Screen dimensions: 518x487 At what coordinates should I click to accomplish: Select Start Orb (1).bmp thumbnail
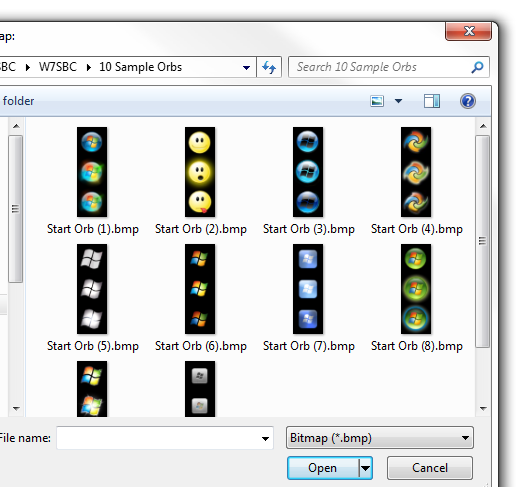[92, 172]
